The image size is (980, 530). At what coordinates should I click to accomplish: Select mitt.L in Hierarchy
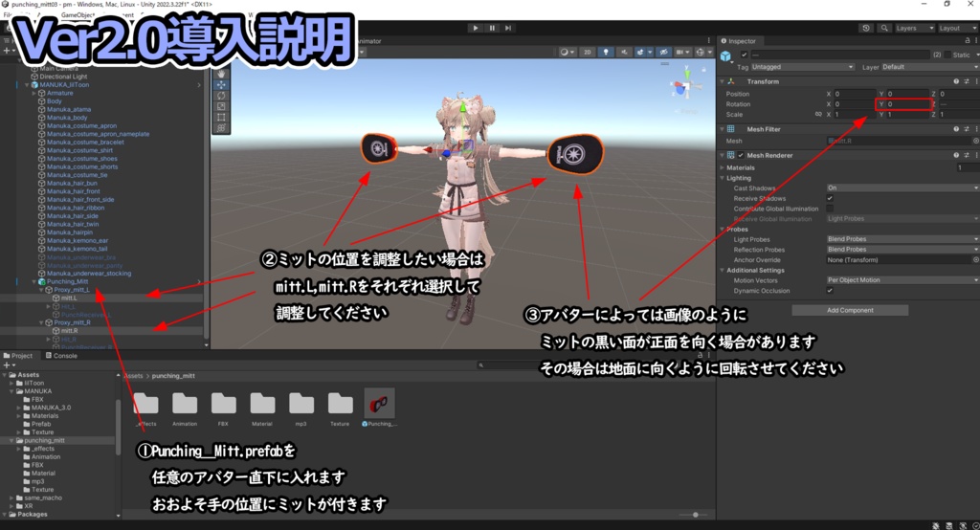[x=69, y=298]
